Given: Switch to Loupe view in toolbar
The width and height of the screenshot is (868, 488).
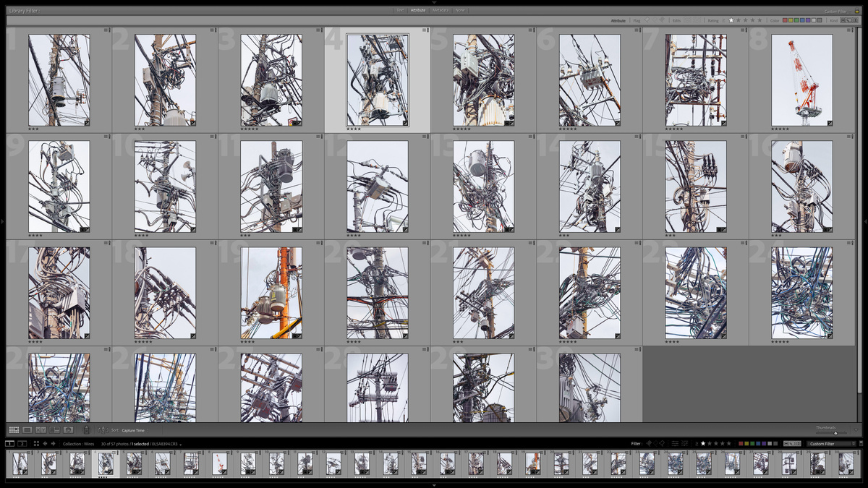Looking at the screenshot, I should pyautogui.click(x=27, y=430).
